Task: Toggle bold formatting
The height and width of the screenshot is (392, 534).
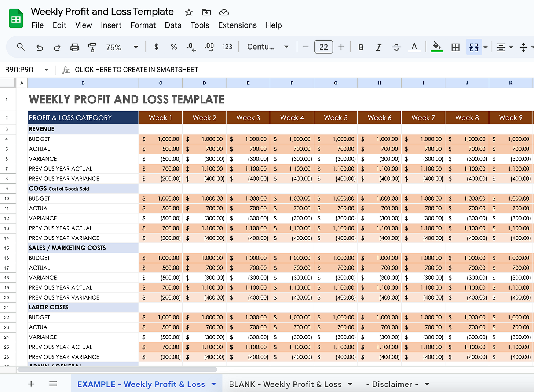Action: pos(361,47)
